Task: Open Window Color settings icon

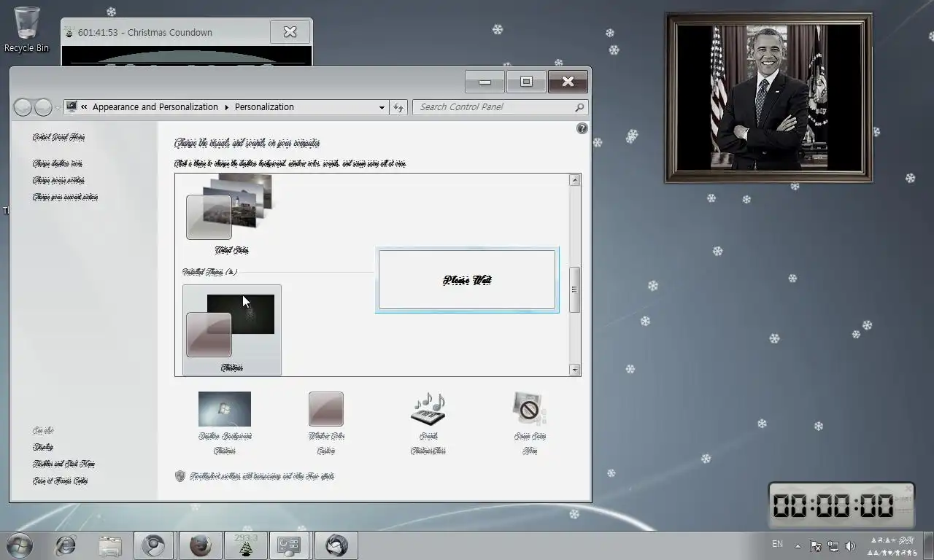Action: (x=326, y=409)
